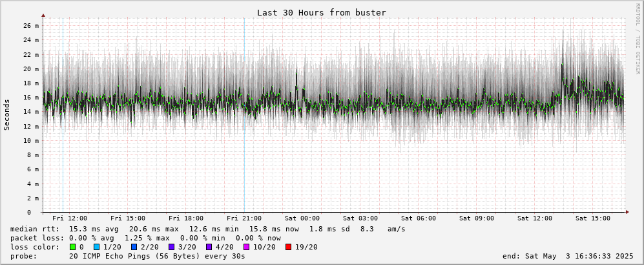This screenshot has height=265, width=644.
Task: Click the "Sat 06:00" time axis label
Action: pos(419,218)
